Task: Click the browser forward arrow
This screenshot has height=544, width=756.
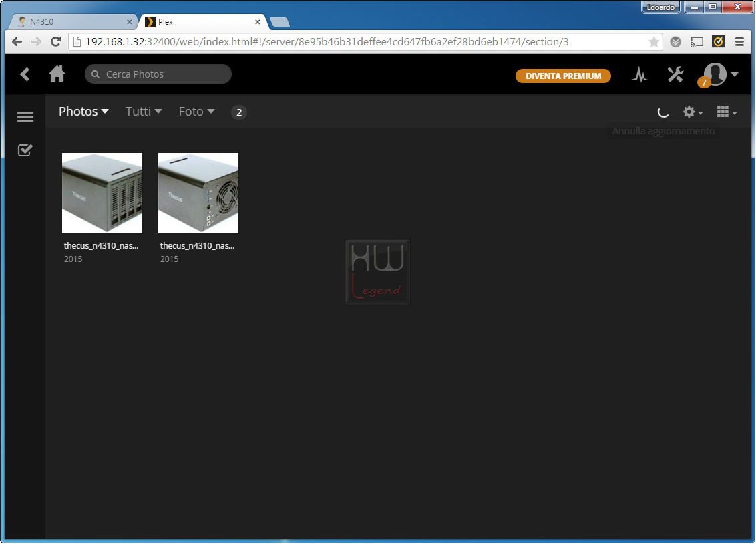Action: (x=36, y=42)
